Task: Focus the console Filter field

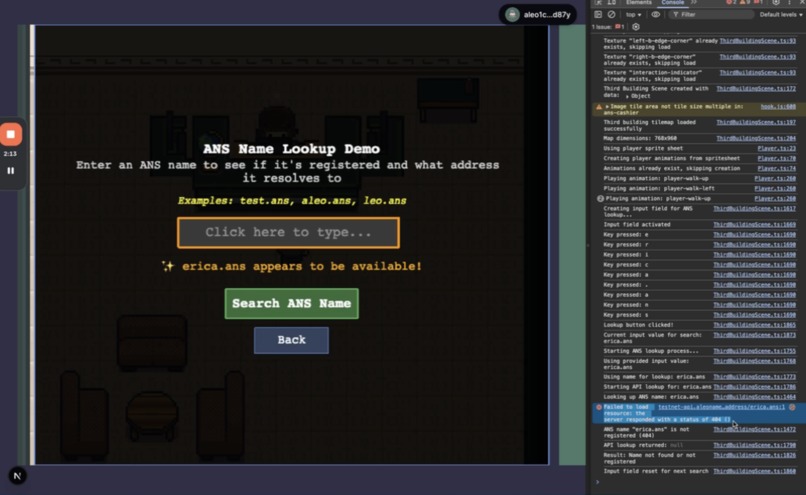Action: (711, 14)
